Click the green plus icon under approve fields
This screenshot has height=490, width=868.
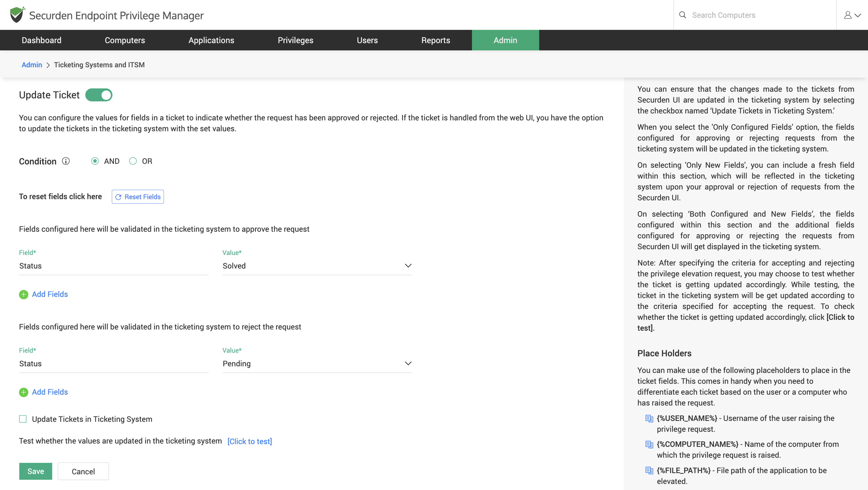(24, 294)
